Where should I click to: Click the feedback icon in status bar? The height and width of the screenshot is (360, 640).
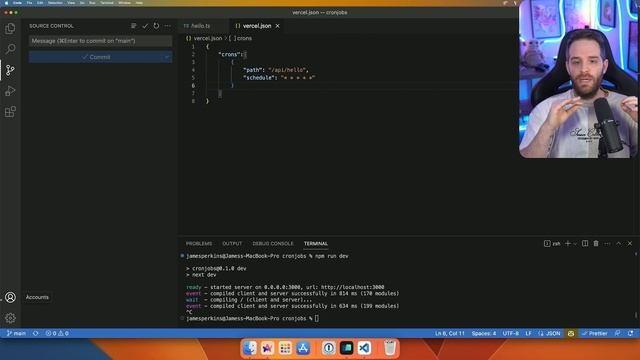click(x=618, y=333)
